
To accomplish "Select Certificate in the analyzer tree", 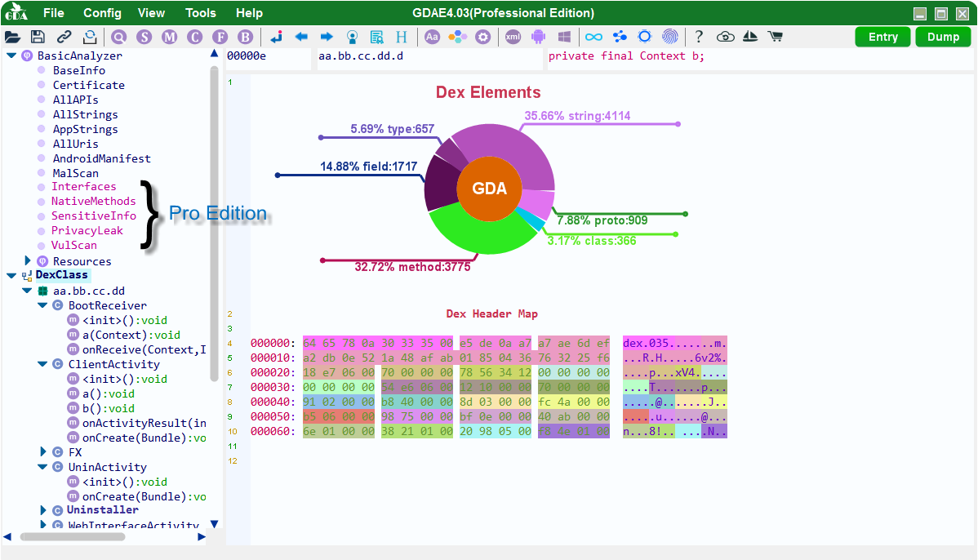I will 88,85.
